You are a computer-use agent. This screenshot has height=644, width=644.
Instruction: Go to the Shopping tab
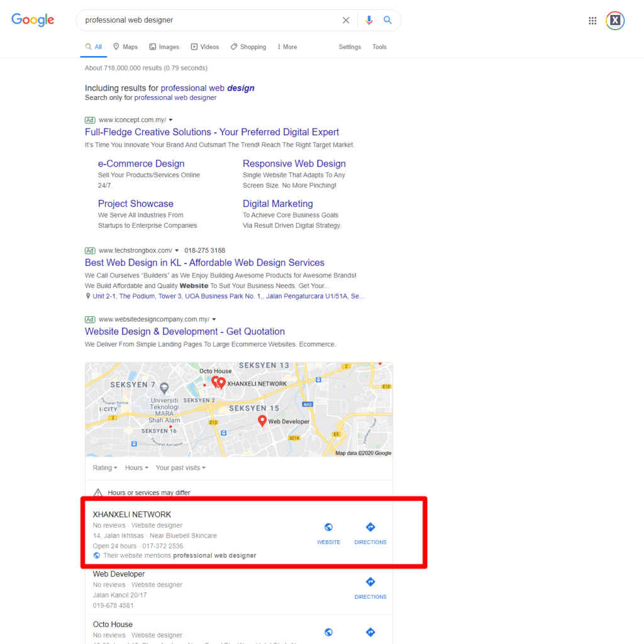248,47
